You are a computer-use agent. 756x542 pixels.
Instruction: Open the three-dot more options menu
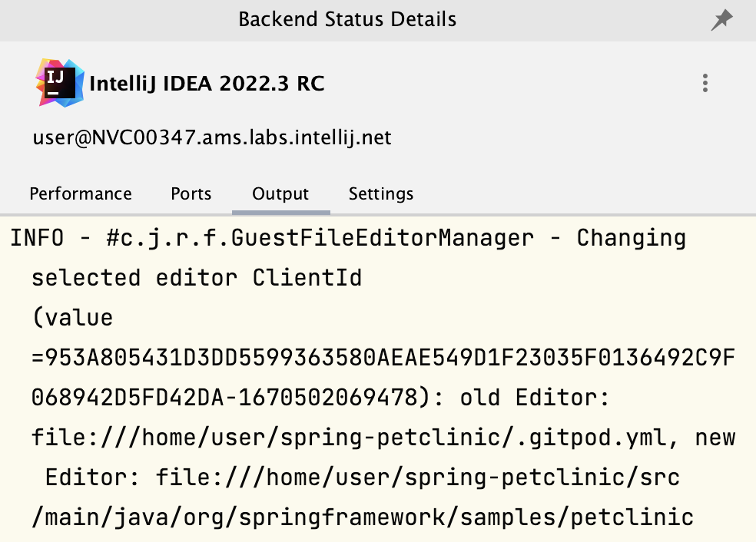tap(705, 83)
